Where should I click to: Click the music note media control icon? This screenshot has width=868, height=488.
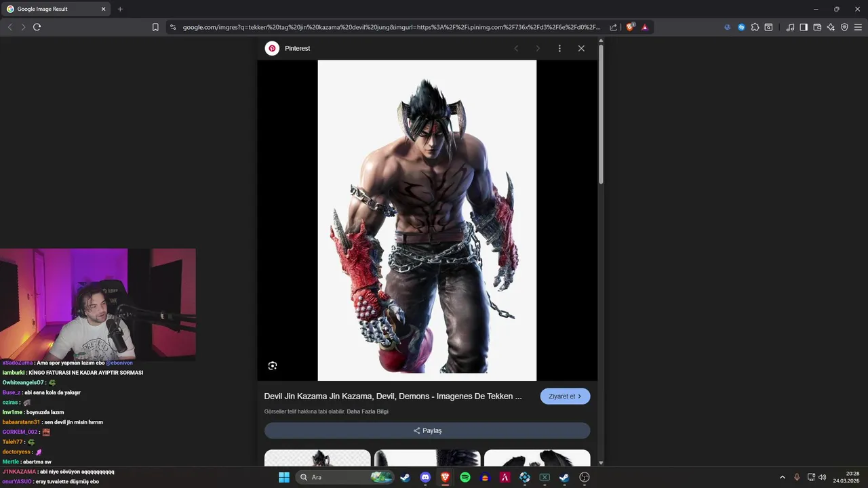pyautogui.click(x=790, y=27)
